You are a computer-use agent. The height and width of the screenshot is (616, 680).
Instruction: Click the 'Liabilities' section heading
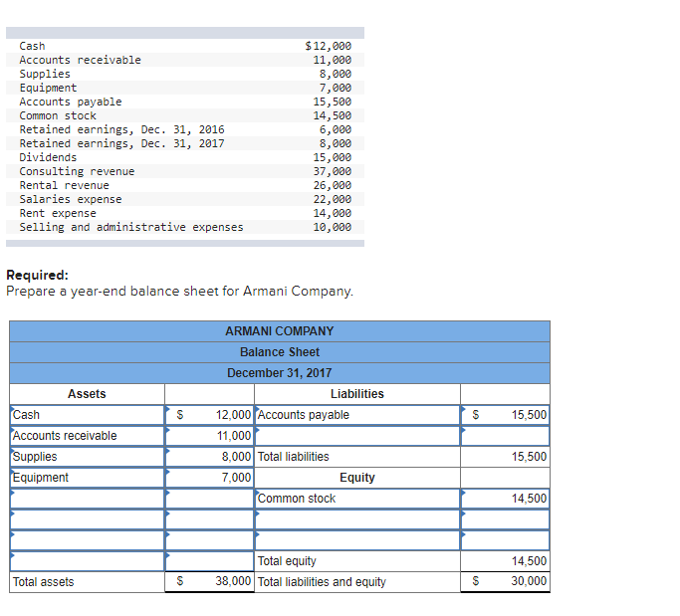[x=357, y=394]
